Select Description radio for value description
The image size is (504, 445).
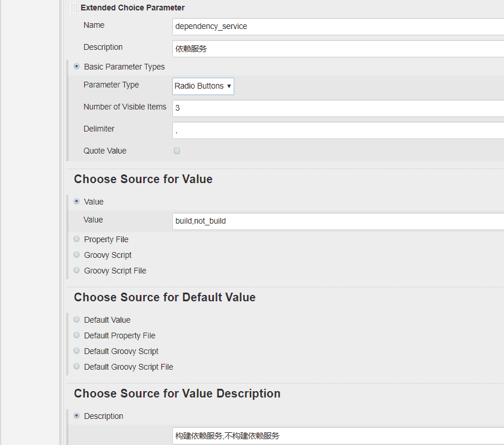(77, 416)
